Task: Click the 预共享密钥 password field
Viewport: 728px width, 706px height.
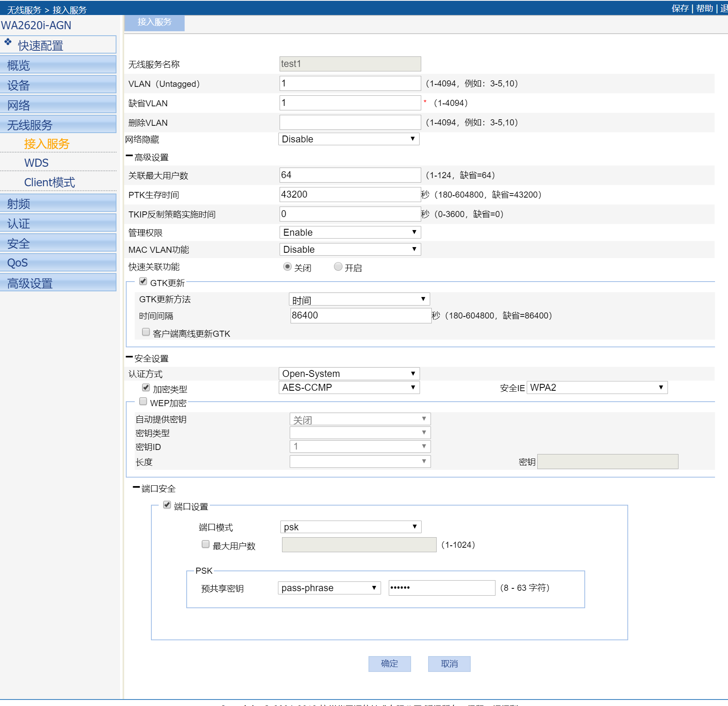Action: [x=442, y=588]
